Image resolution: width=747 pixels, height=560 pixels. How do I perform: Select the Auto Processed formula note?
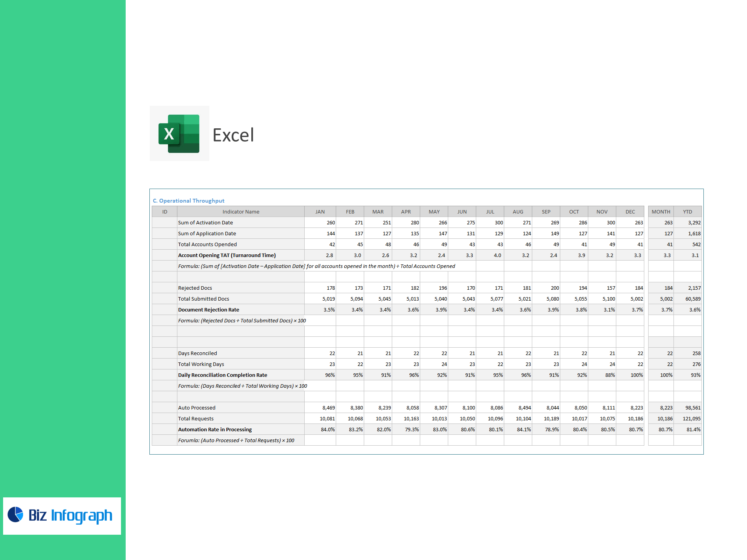coord(236,441)
